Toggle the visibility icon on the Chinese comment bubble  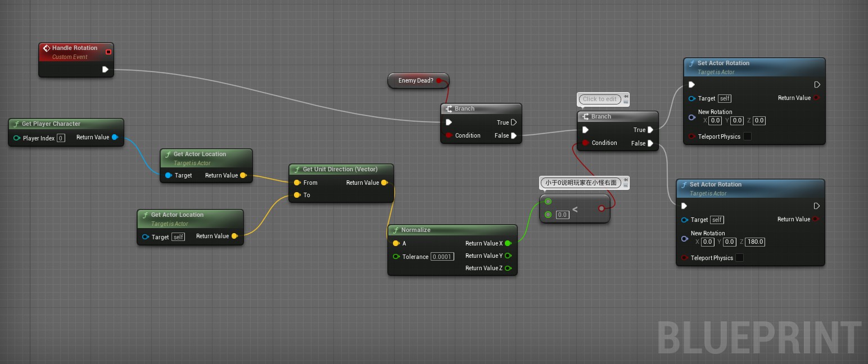[x=626, y=185]
